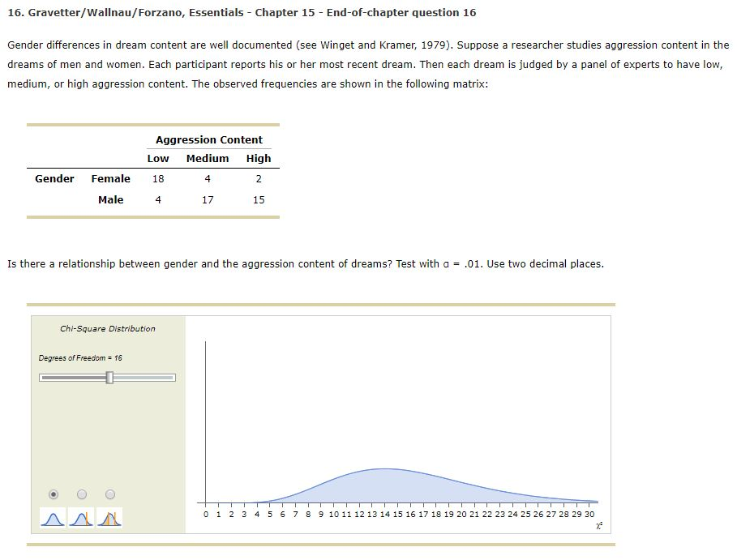Click the Female High cell value 2

coord(259,179)
